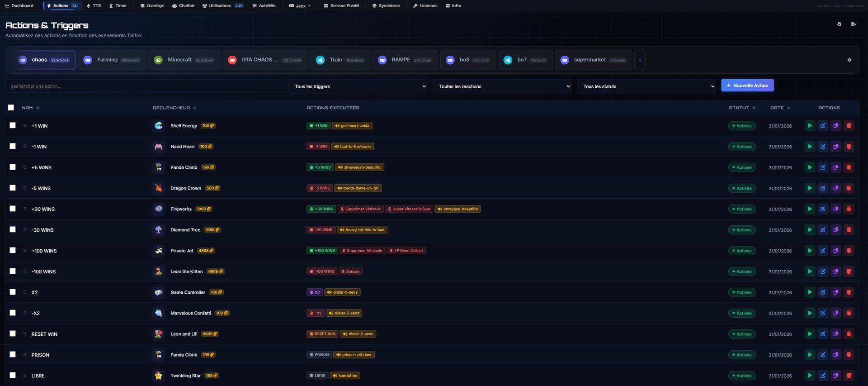Viewport: 868px width, 386px height.
Task: Open profile settings gear icon
Action: pyautogui.click(x=849, y=60)
